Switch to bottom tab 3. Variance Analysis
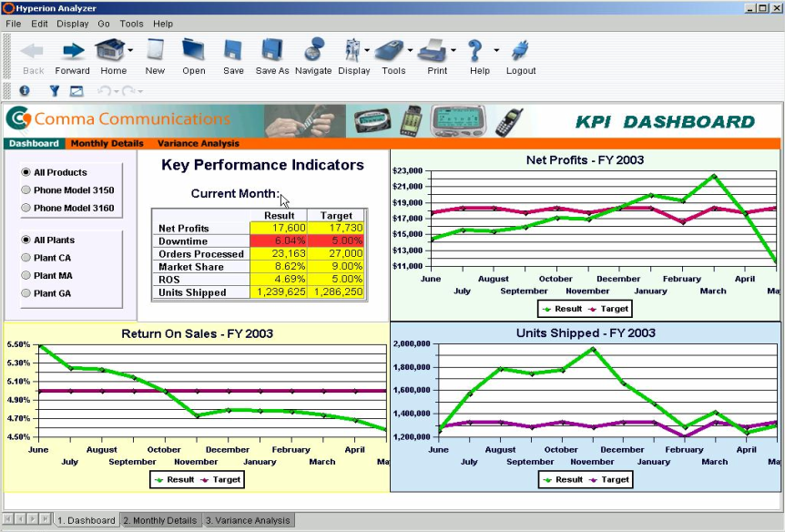The width and height of the screenshot is (785, 532). coord(248,520)
